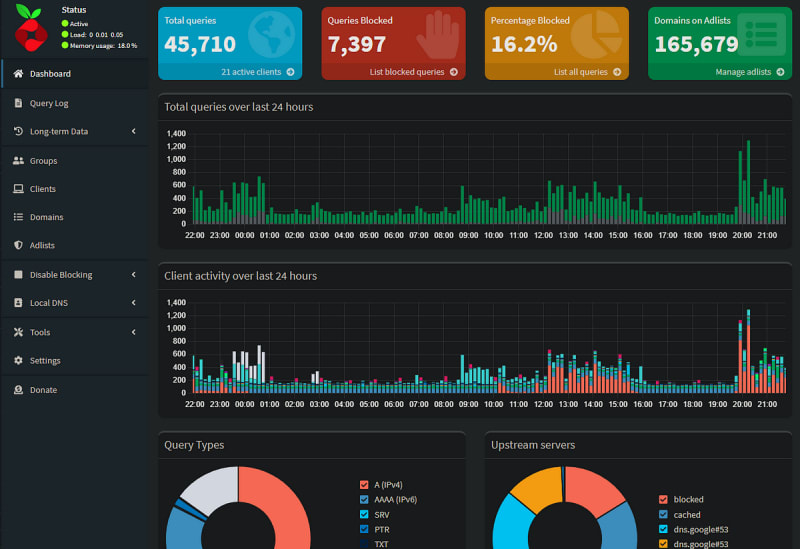Open the Query Log page icon

point(19,103)
